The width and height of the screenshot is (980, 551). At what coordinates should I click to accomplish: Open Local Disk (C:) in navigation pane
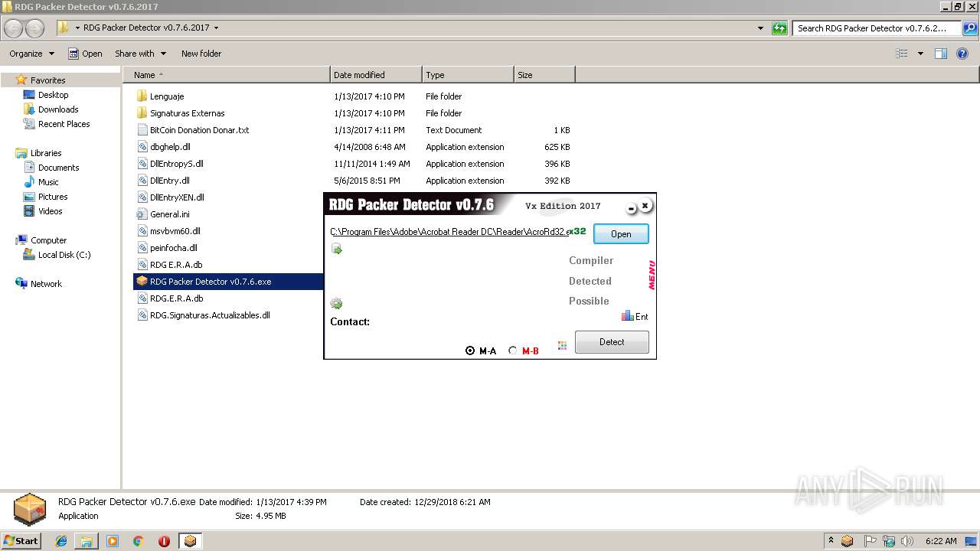click(x=64, y=255)
